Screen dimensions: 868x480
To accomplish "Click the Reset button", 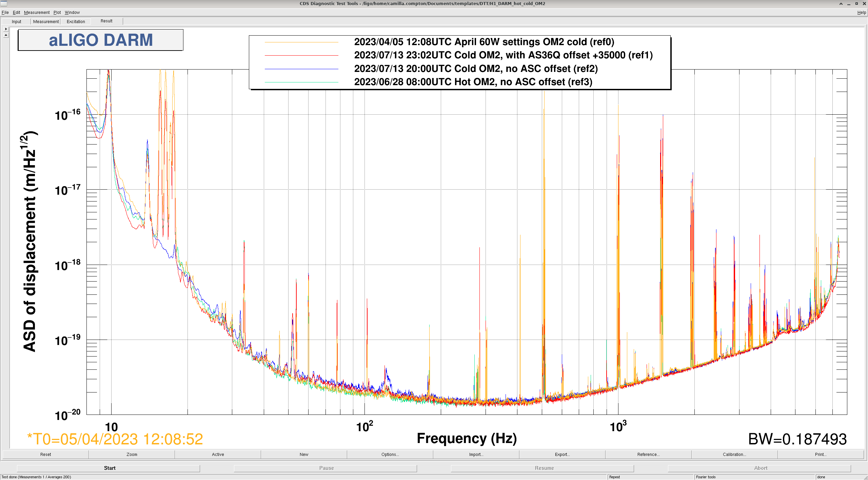I will (x=45, y=455).
